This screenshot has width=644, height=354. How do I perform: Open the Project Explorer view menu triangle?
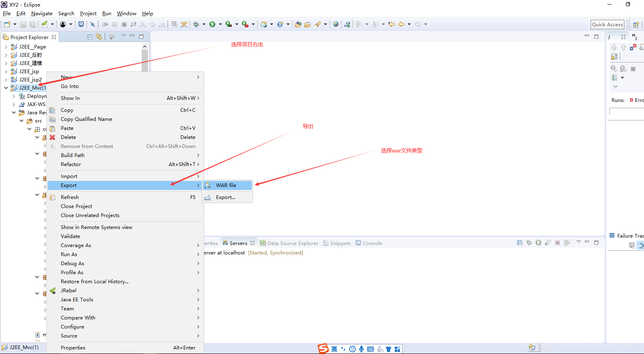[123, 36]
